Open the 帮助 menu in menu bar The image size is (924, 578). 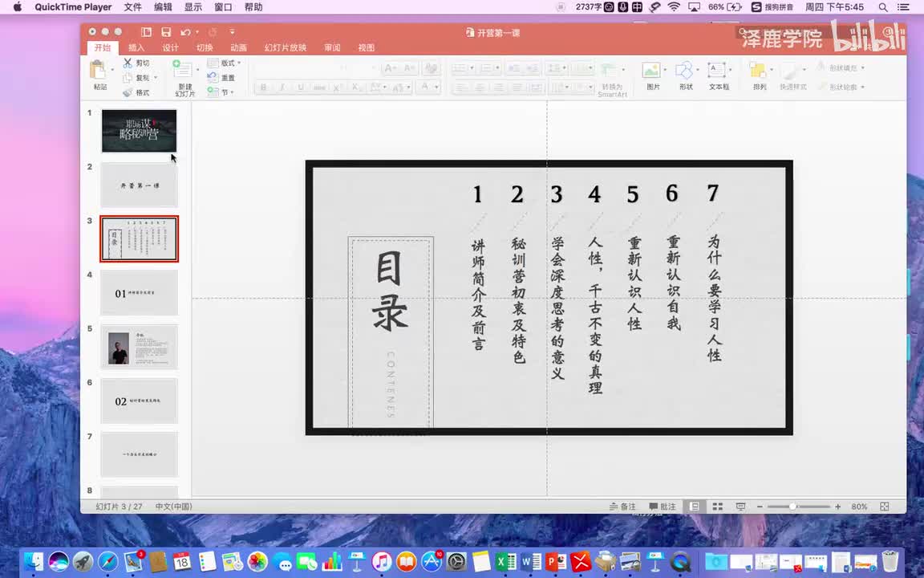click(x=253, y=7)
